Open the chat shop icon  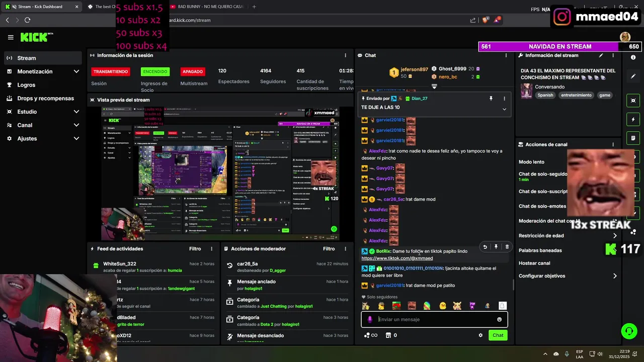pyautogui.click(x=388, y=335)
